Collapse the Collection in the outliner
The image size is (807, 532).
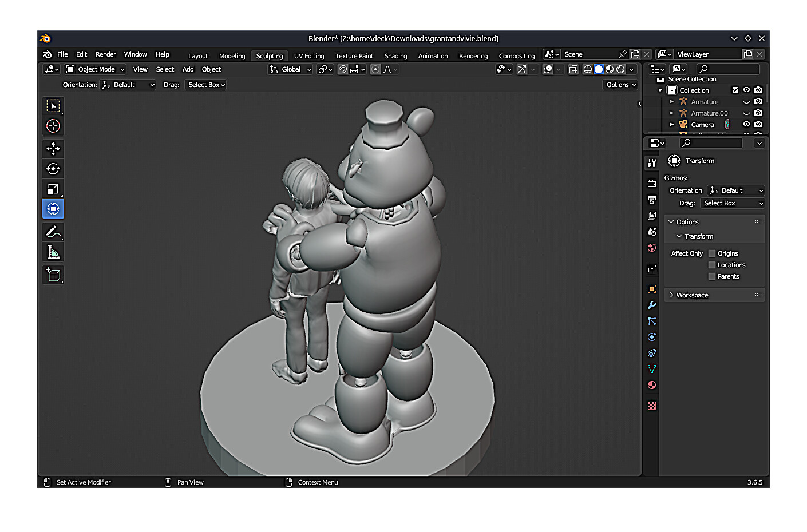pyautogui.click(x=660, y=90)
